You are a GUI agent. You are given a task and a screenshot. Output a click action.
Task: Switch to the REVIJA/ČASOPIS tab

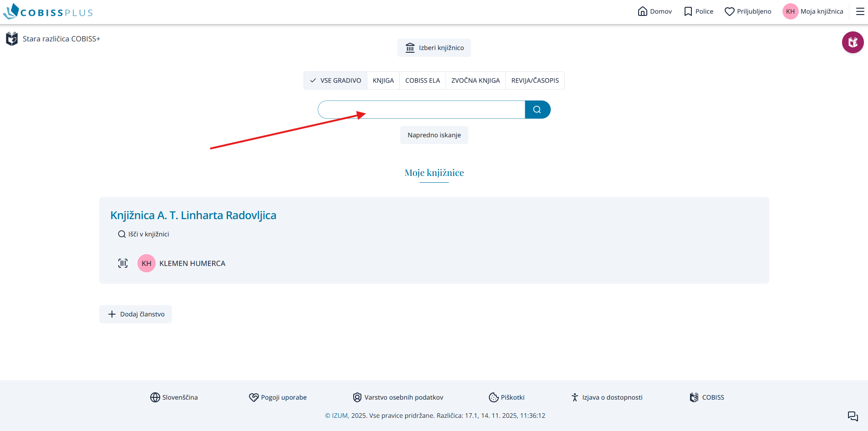[x=535, y=80]
